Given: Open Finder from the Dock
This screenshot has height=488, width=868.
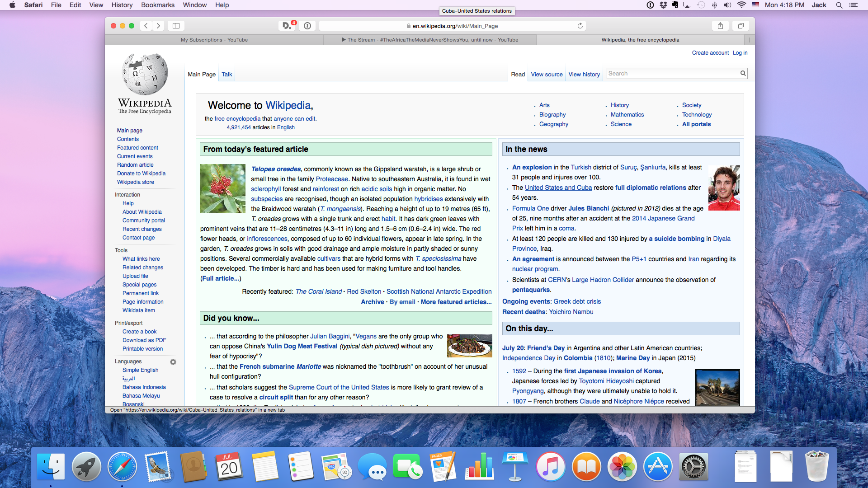Looking at the screenshot, I should [x=51, y=466].
